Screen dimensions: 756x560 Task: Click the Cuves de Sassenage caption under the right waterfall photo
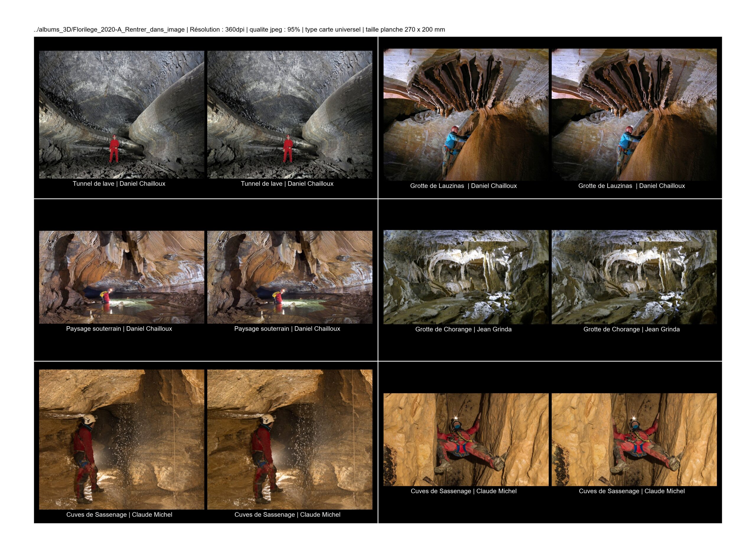click(x=287, y=515)
